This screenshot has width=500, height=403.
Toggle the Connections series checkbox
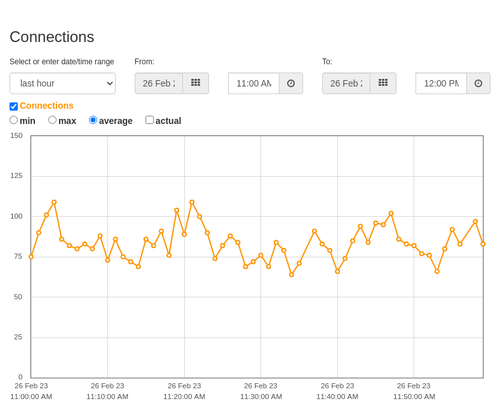pos(14,106)
